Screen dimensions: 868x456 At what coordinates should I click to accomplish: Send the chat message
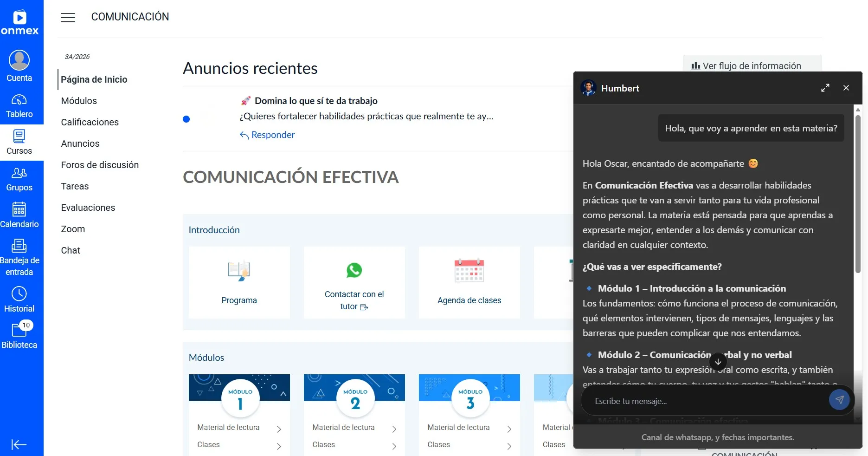click(839, 400)
